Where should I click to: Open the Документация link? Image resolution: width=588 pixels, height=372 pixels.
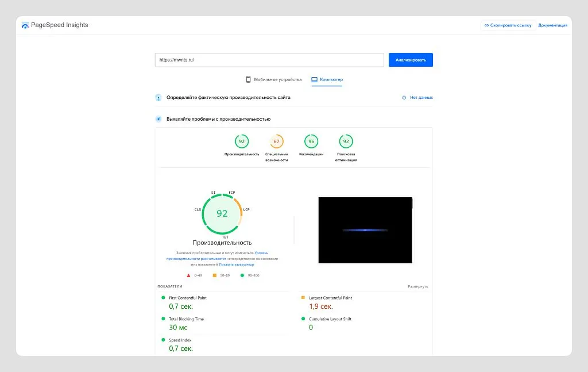click(552, 25)
